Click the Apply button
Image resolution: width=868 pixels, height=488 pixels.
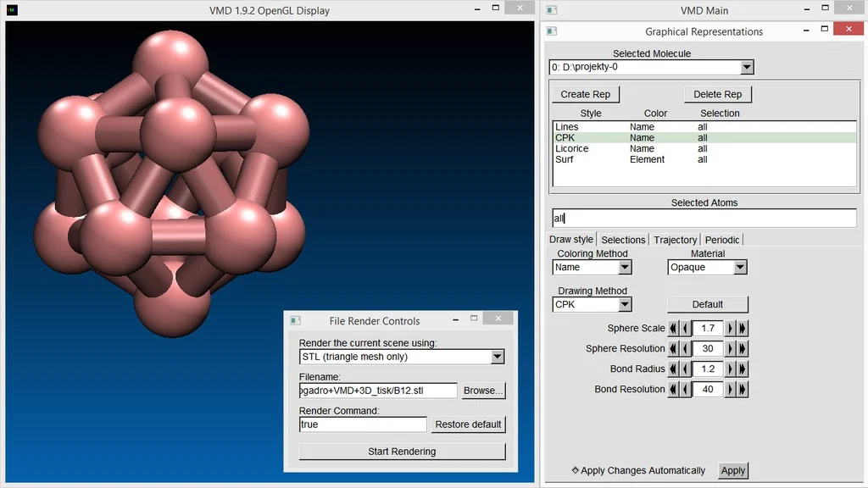click(x=733, y=470)
